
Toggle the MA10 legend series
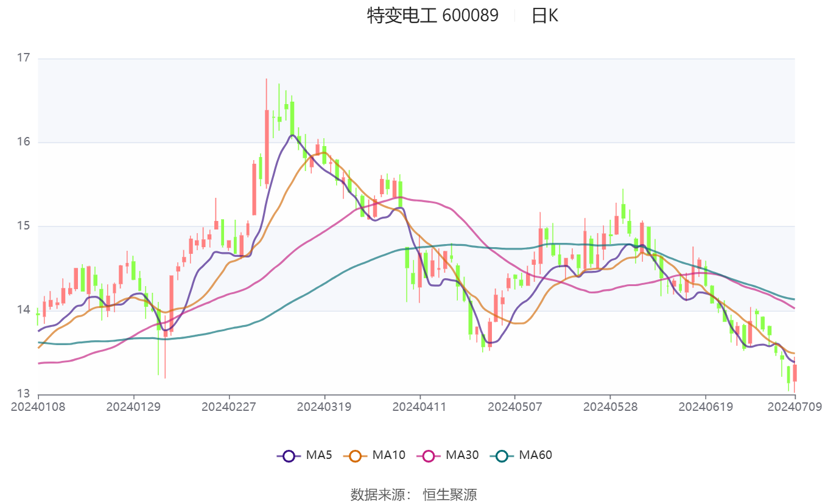(374, 455)
